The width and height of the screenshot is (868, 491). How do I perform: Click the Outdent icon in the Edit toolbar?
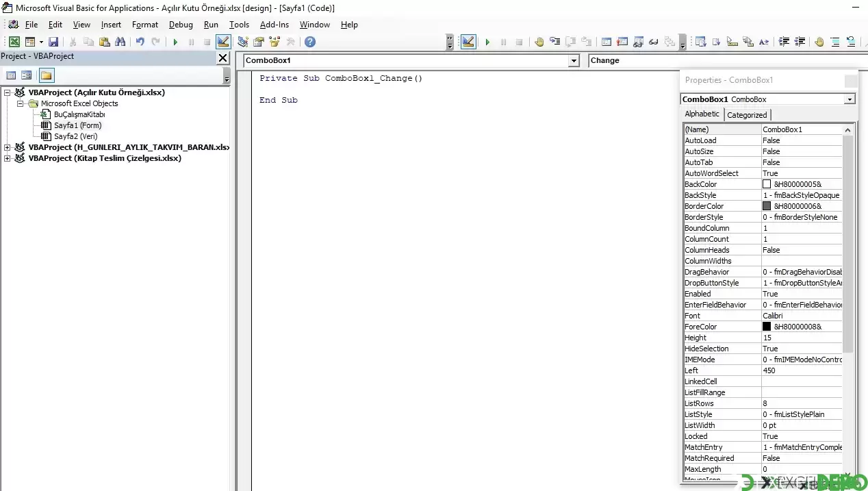click(800, 42)
